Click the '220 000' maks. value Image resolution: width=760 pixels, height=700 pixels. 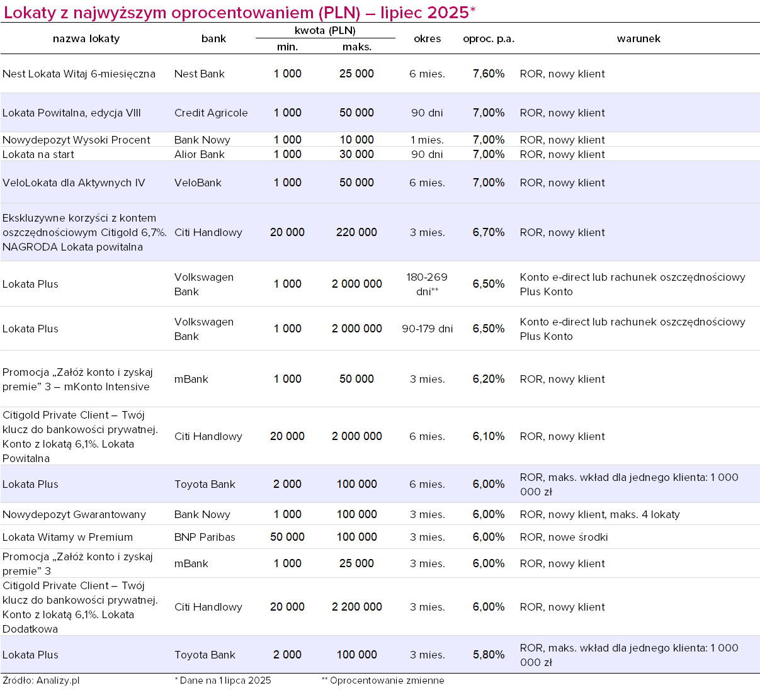(356, 232)
